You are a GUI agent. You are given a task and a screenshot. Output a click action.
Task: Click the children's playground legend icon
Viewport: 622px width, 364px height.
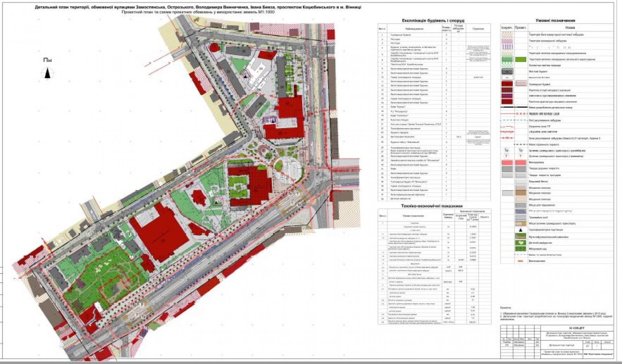(521, 243)
